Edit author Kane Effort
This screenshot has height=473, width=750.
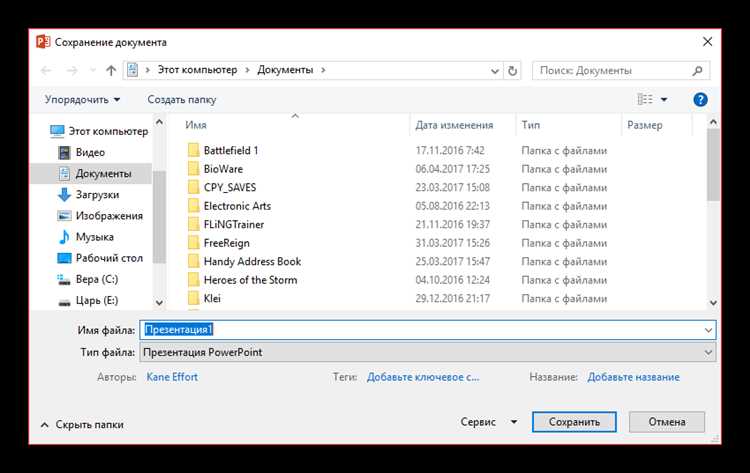click(172, 377)
